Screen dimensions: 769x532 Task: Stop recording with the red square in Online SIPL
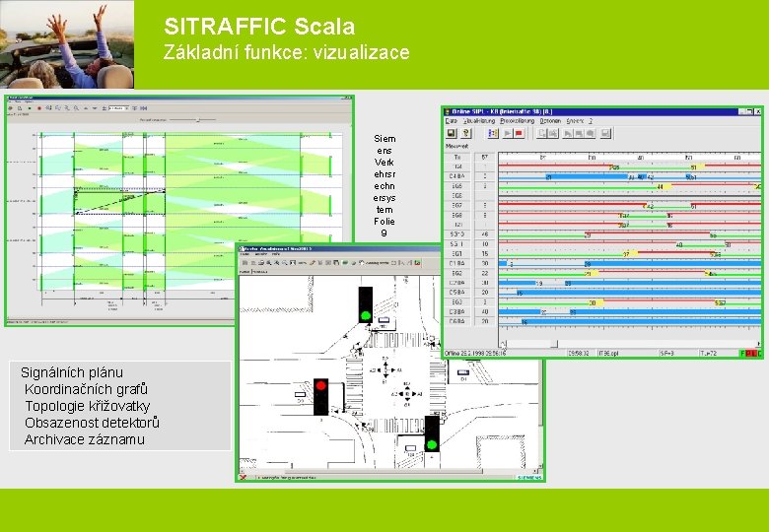[519, 133]
